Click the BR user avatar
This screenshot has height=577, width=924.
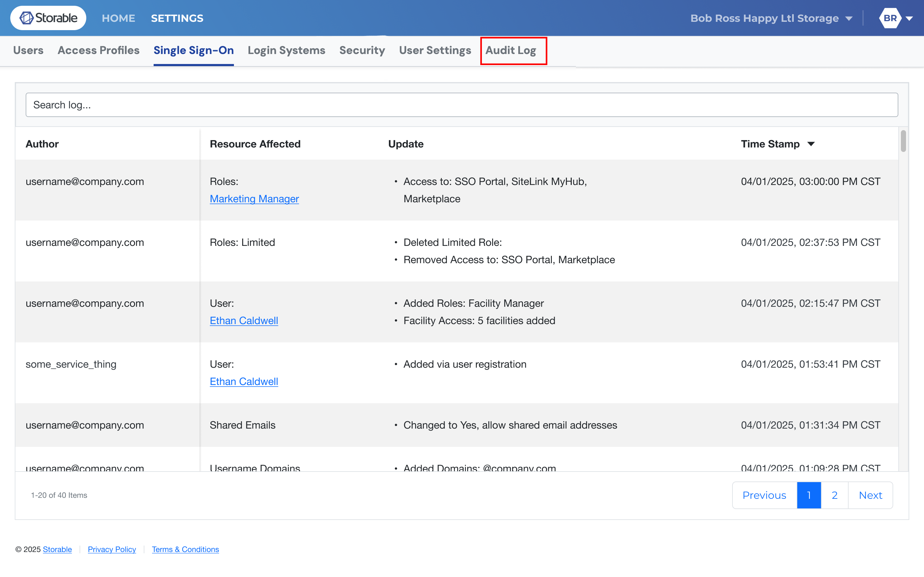tap(890, 18)
